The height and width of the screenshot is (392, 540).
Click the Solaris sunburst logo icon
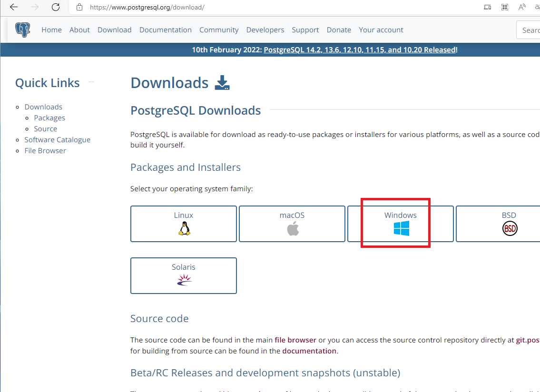pos(184,280)
